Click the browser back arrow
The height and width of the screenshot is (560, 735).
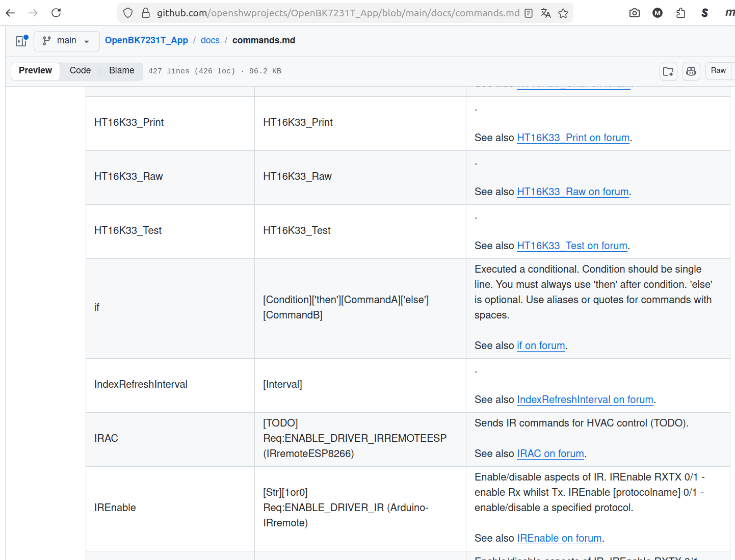tap(10, 13)
